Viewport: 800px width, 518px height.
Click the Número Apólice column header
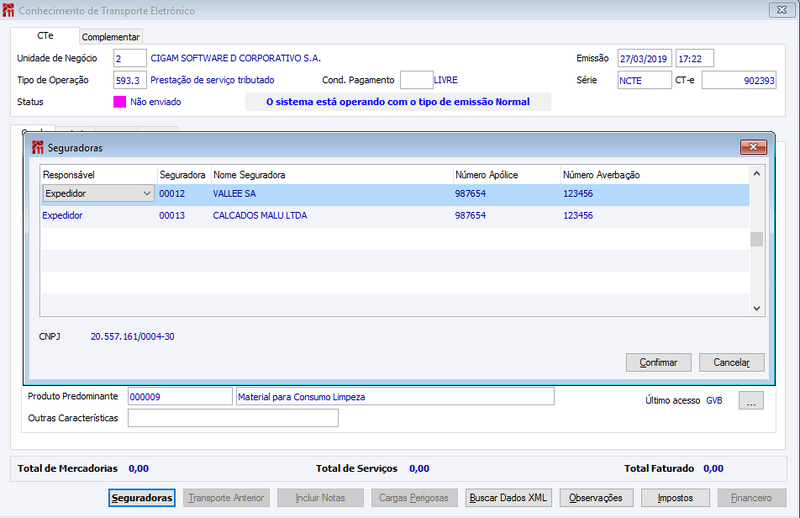pyautogui.click(x=507, y=175)
